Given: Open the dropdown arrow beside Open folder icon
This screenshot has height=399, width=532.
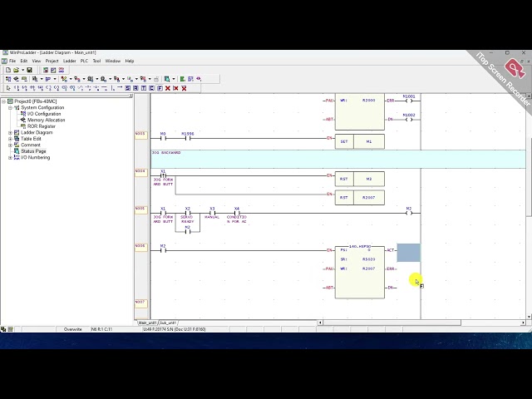Looking at the screenshot, I should click(22, 70).
